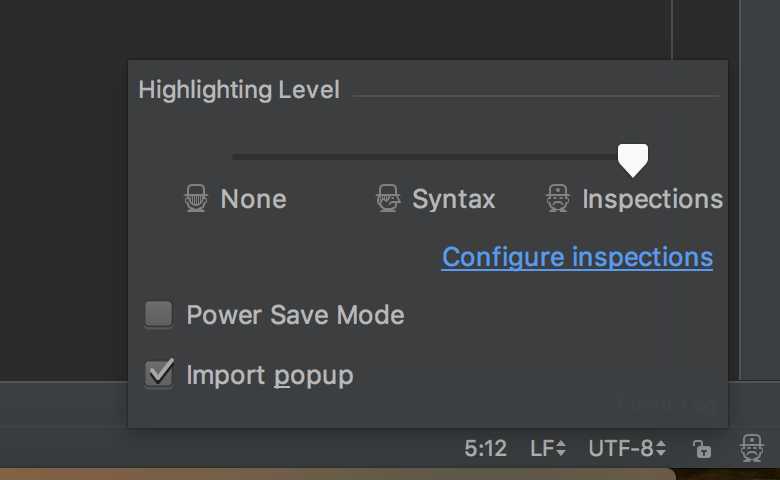Click the UTF-8 encoding selector arrows
This screenshot has width=780, height=480.
(x=661, y=448)
